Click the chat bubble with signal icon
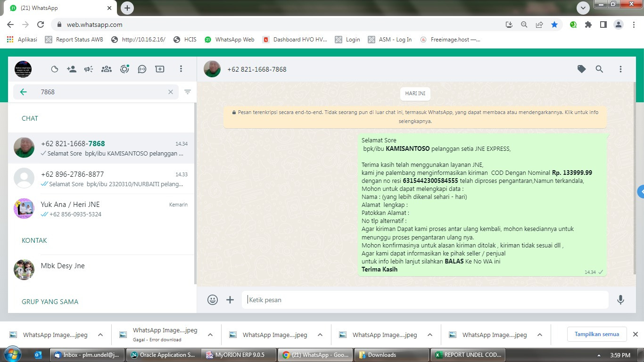This screenshot has width=644, height=362. (142, 69)
